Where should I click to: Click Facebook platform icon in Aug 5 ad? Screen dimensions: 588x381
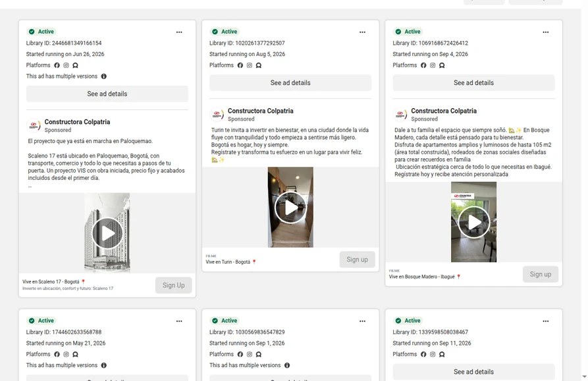(x=240, y=65)
